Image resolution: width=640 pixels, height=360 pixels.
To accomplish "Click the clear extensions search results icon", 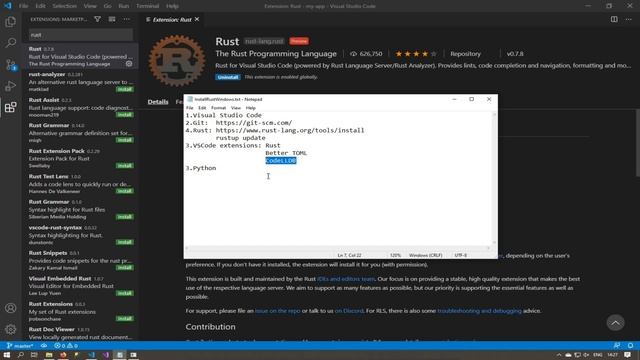I will 112,19.
